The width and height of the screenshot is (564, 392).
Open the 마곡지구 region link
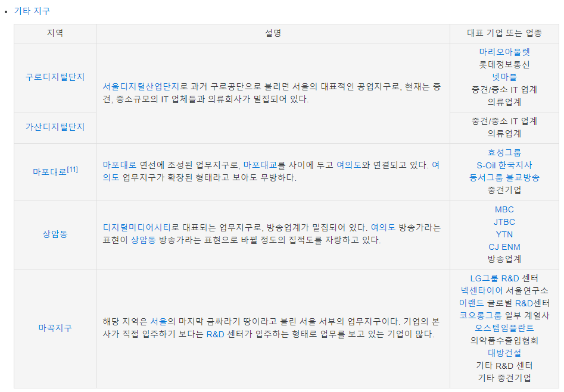pos(55,328)
